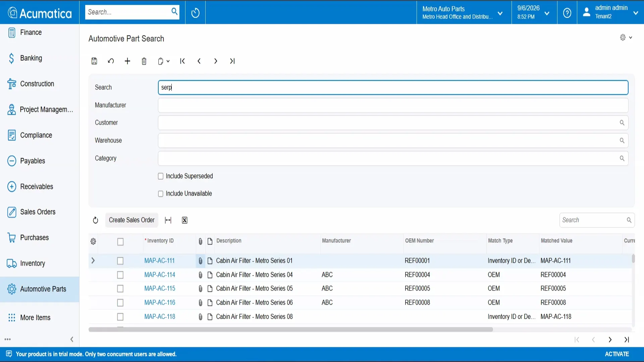Screen dimensions: 644x362
Task: Toggle the select-all checkbox in grid header
Action: [120, 242]
